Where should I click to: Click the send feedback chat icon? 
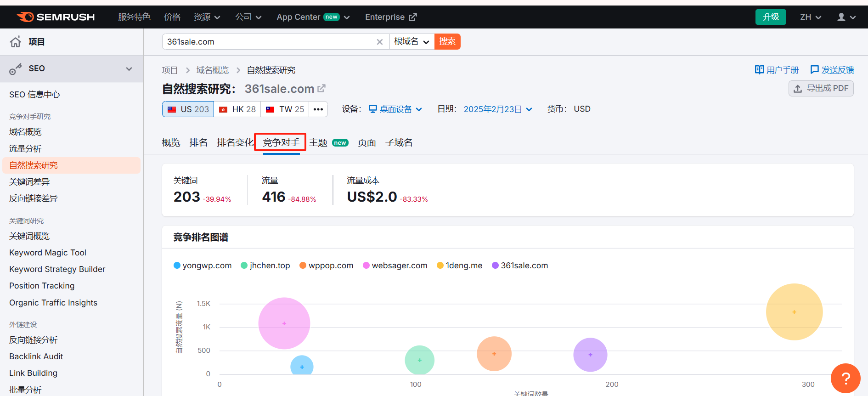point(815,70)
